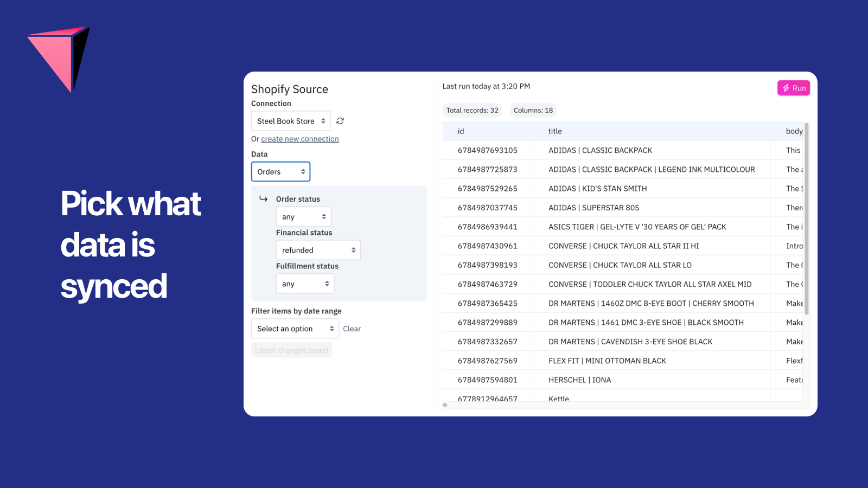Open the date range Select an option dropdown
868x488 pixels.
295,329
